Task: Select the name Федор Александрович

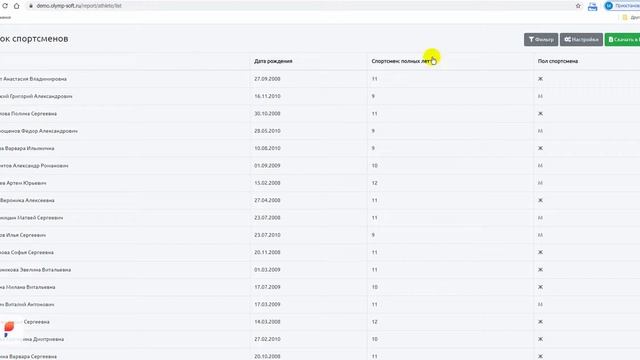Action: pos(49,131)
